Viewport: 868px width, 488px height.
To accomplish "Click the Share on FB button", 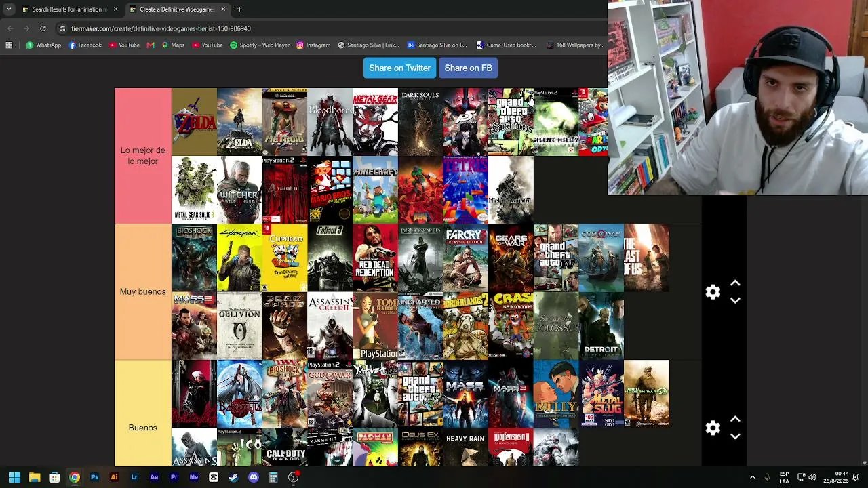I will click(x=468, y=68).
